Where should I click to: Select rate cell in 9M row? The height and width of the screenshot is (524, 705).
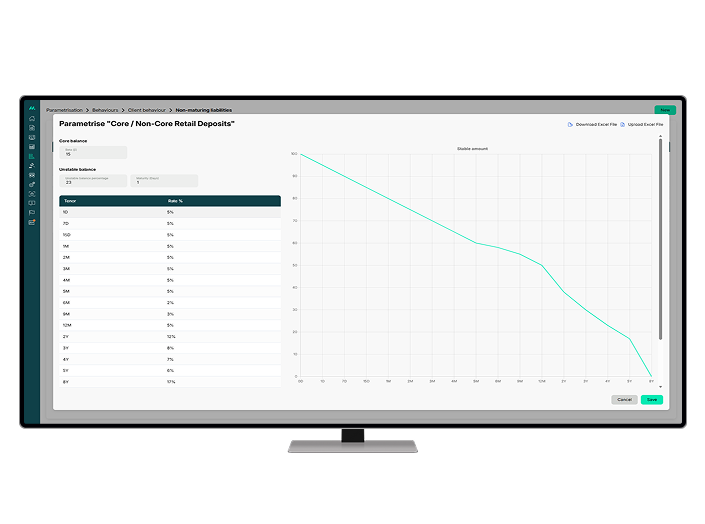(170, 314)
